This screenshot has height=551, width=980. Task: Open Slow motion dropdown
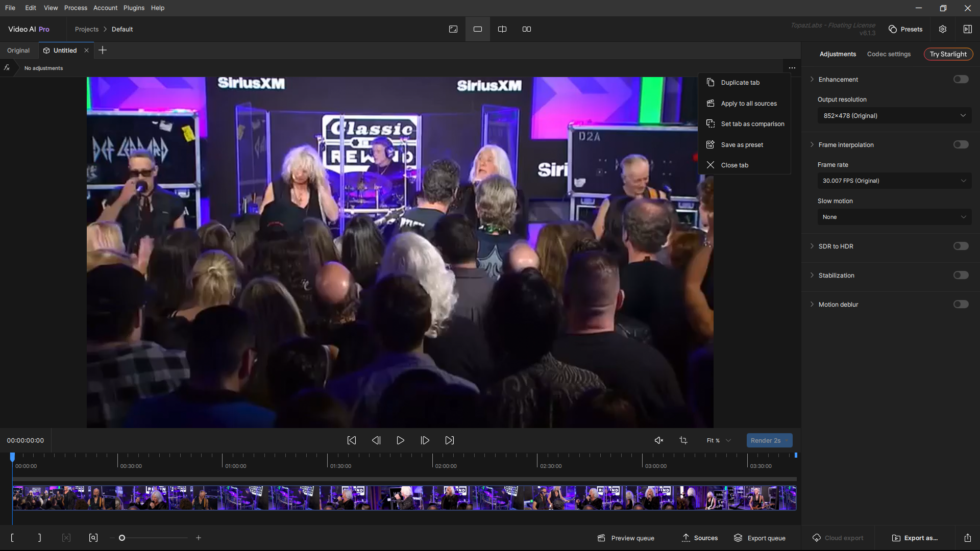click(894, 217)
